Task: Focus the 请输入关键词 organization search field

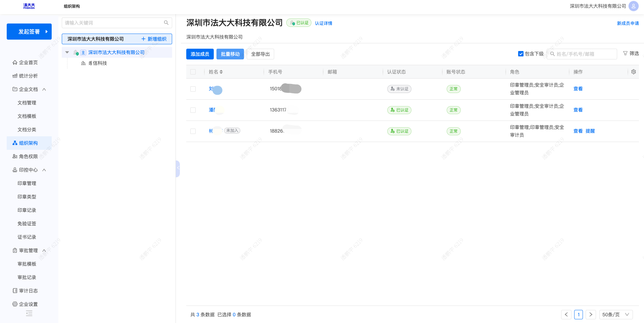Action: click(117, 23)
